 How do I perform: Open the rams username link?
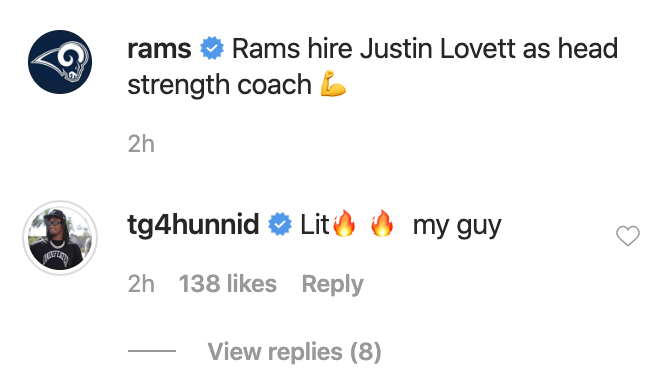[x=159, y=49]
